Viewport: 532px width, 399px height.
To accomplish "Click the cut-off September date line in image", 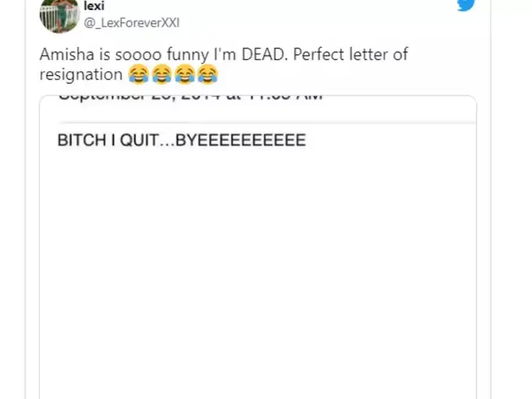I will point(190,98).
